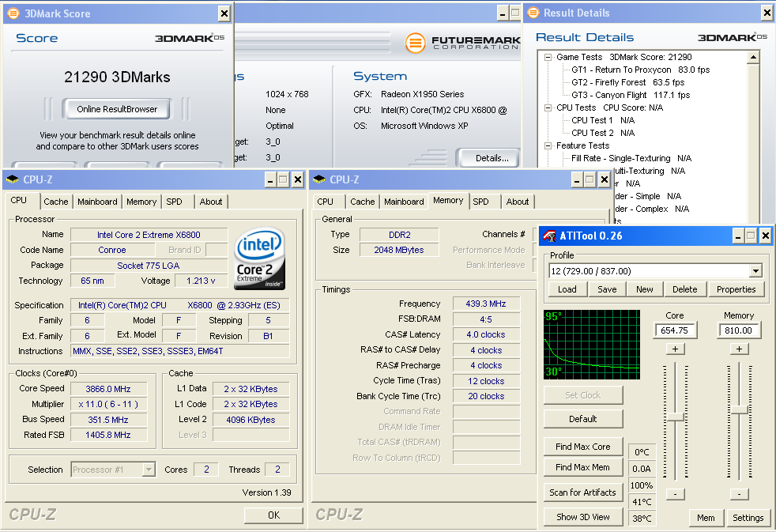Viewport: 776px width, 532px height.
Task: Click the 3DMark Score window orange icon
Action: click(14, 13)
